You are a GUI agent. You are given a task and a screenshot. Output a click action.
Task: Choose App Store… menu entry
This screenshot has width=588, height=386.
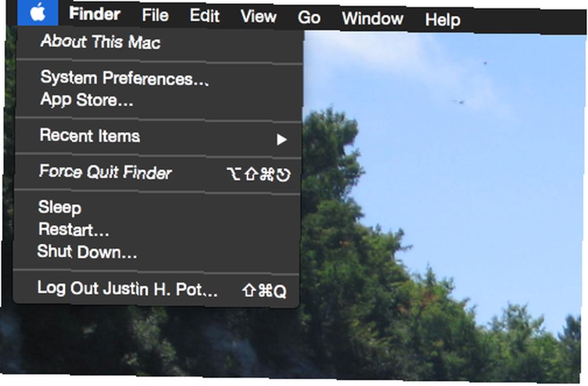[x=86, y=100]
